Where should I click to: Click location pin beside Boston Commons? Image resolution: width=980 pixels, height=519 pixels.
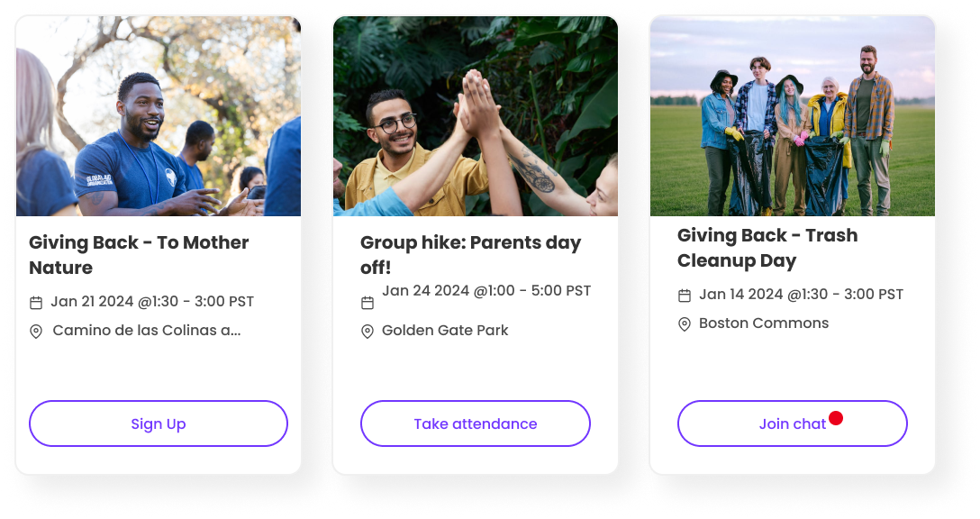tap(685, 323)
